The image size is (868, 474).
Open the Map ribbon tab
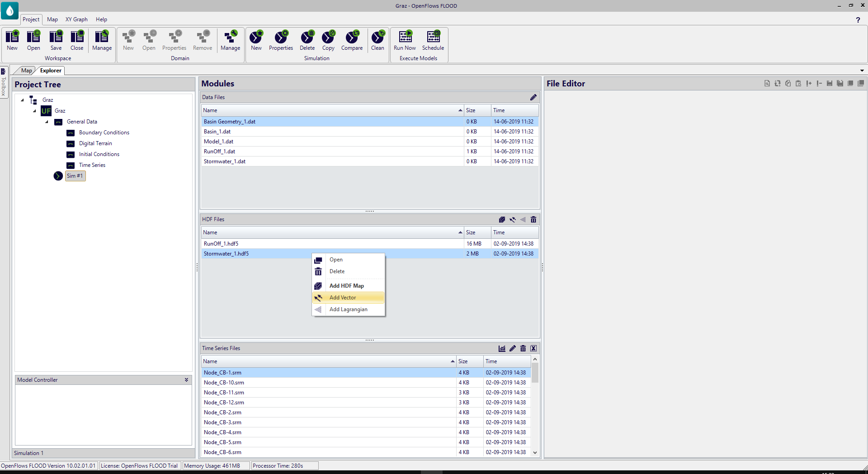click(x=52, y=19)
